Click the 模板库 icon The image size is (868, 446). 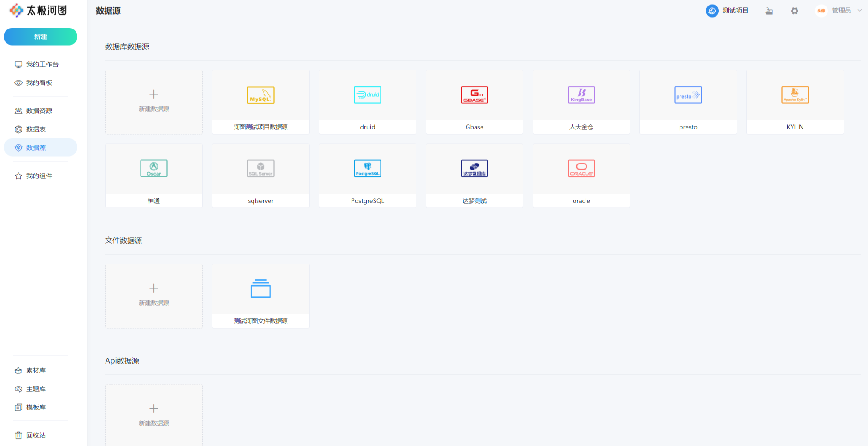(18, 407)
